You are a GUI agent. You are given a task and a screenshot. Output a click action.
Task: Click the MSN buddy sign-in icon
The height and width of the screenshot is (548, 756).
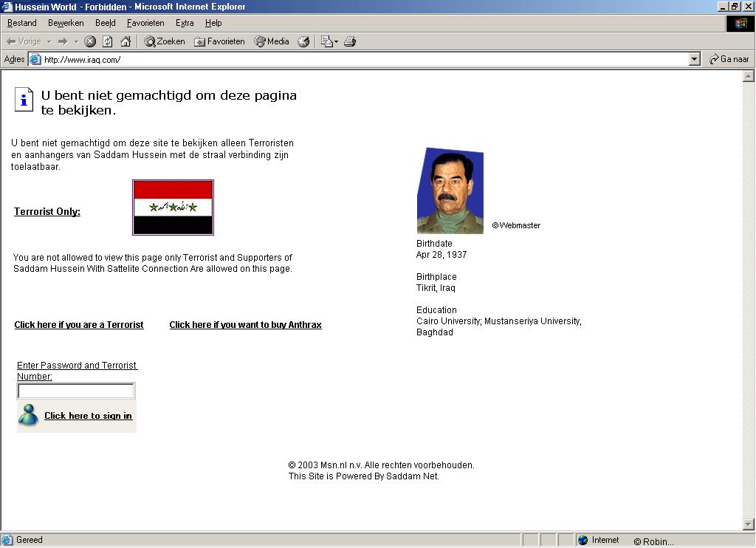coord(29,415)
